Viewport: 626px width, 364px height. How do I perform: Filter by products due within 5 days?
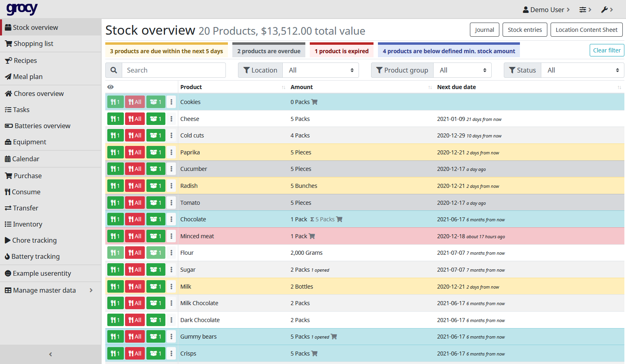[x=166, y=51]
